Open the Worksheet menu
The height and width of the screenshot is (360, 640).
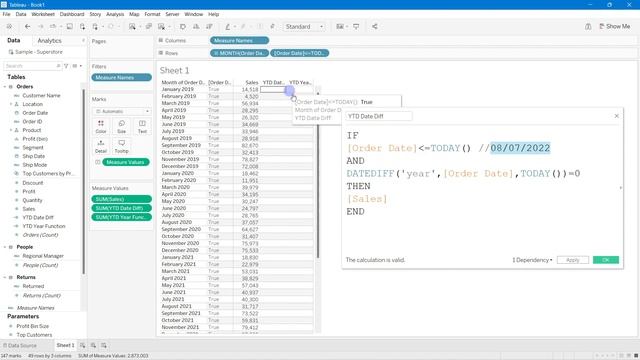tap(43, 14)
